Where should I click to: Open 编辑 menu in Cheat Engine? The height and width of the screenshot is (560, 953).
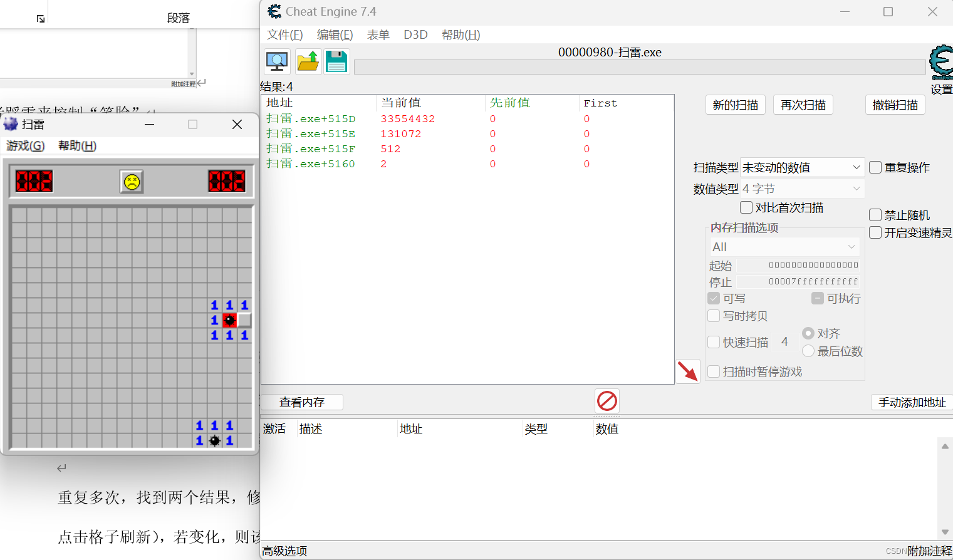tap(335, 34)
